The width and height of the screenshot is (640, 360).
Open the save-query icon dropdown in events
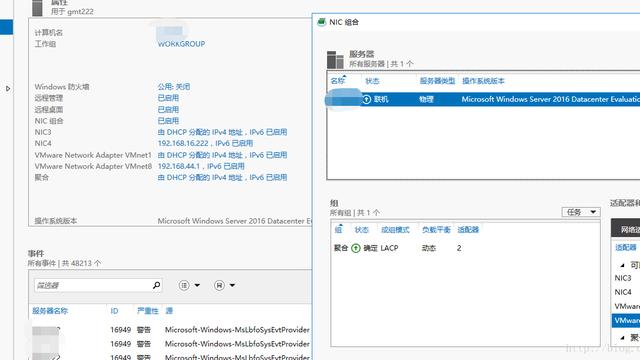(224, 285)
